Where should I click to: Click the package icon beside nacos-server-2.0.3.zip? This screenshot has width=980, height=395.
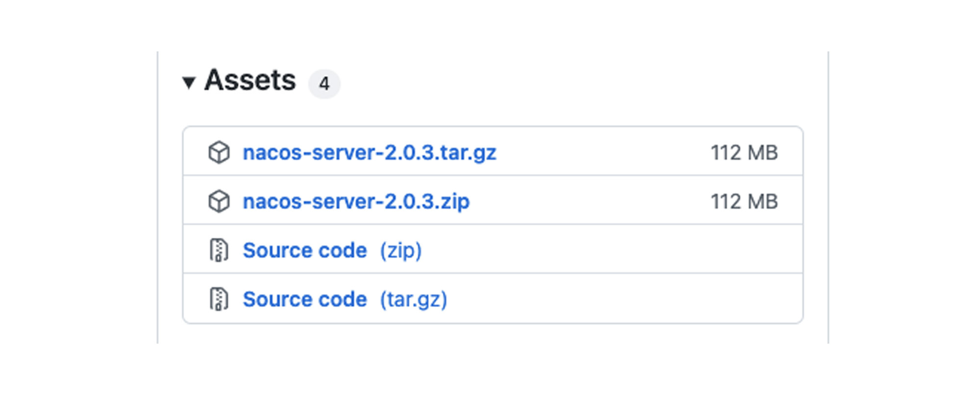pyautogui.click(x=219, y=201)
